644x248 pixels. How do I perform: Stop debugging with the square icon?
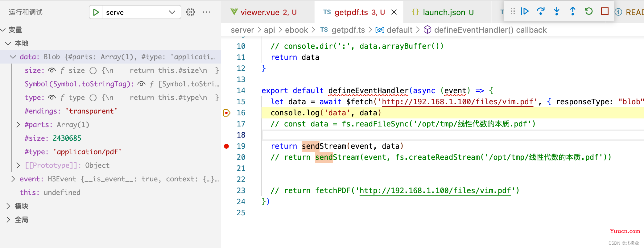tap(605, 11)
